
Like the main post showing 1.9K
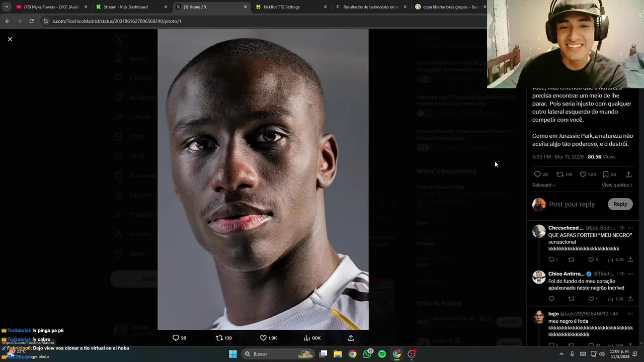click(x=588, y=174)
